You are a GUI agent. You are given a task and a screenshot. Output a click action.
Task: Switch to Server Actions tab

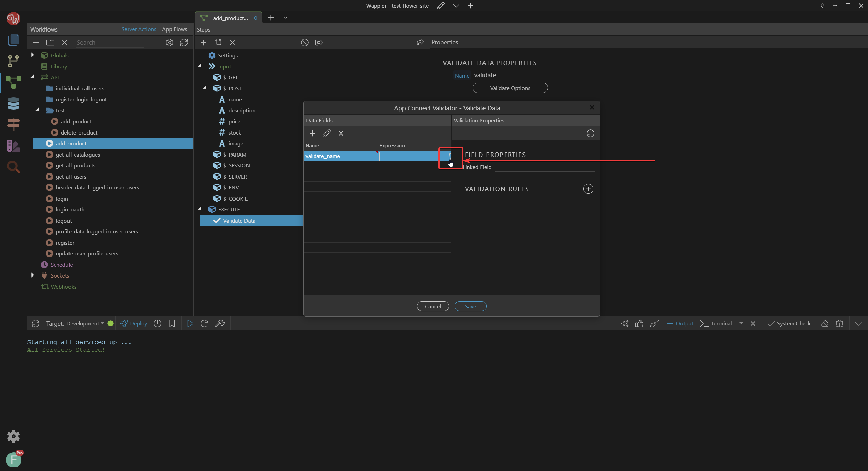click(139, 29)
